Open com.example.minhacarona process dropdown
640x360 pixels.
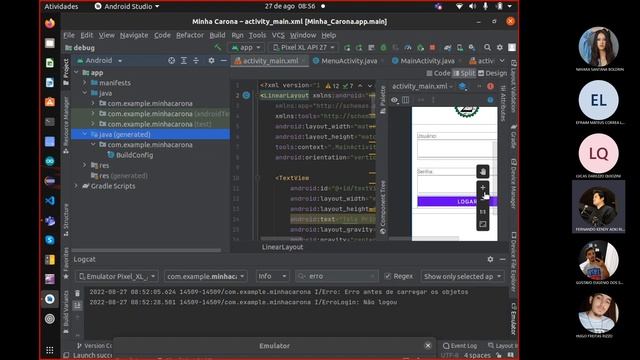[205, 276]
